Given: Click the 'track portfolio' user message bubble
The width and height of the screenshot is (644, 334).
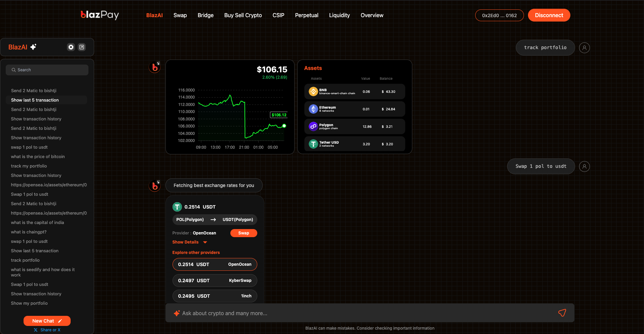Looking at the screenshot, I should tap(545, 48).
